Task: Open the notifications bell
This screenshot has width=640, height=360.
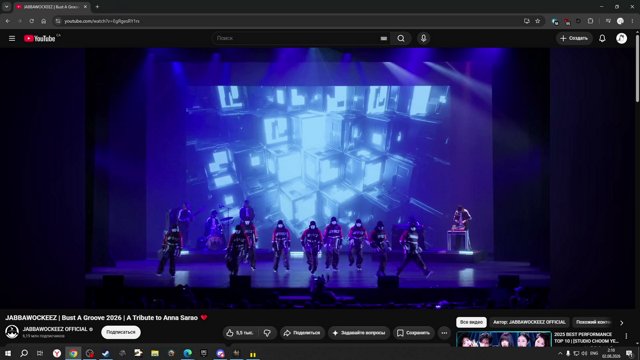Action: 602,38
